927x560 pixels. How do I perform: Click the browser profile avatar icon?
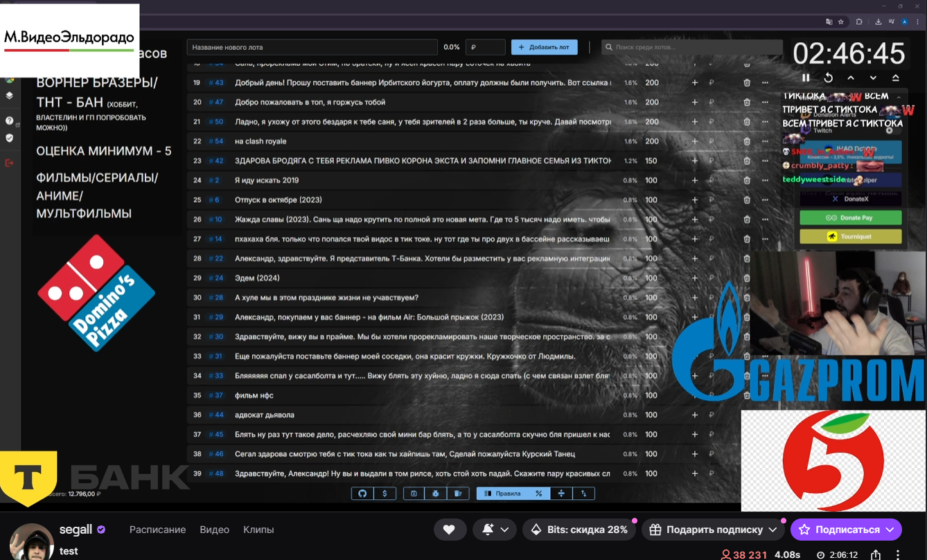tap(904, 21)
